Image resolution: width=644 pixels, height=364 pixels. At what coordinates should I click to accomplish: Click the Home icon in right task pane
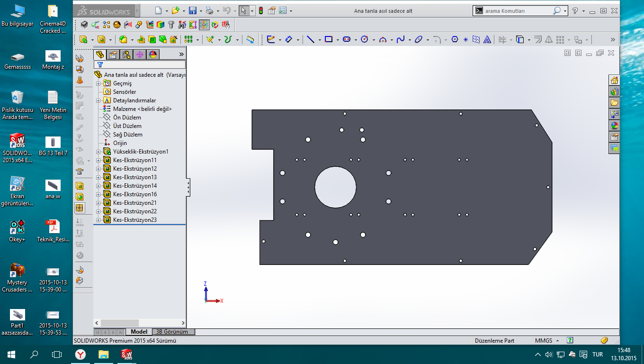point(614,80)
